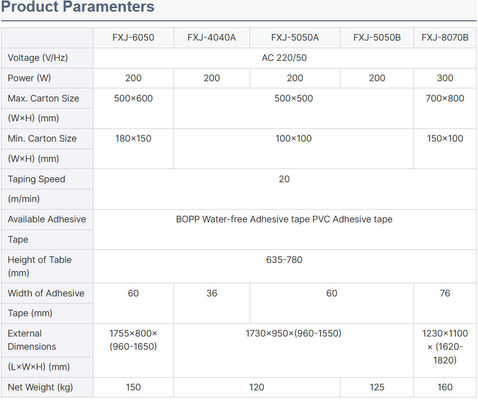The image size is (478, 400).
Task: Click the 300 power value cell
Action: pos(445,78)
